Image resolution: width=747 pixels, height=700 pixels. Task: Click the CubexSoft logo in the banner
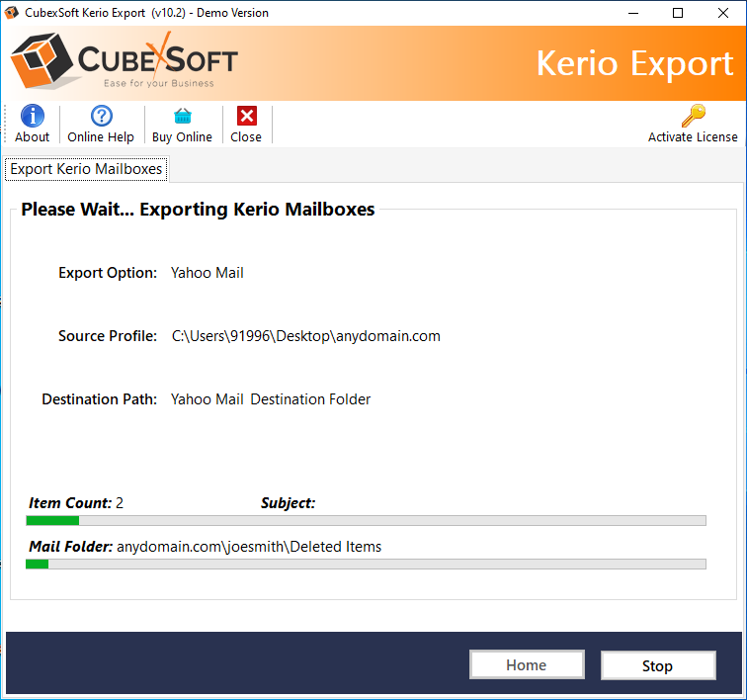(124, 63)
